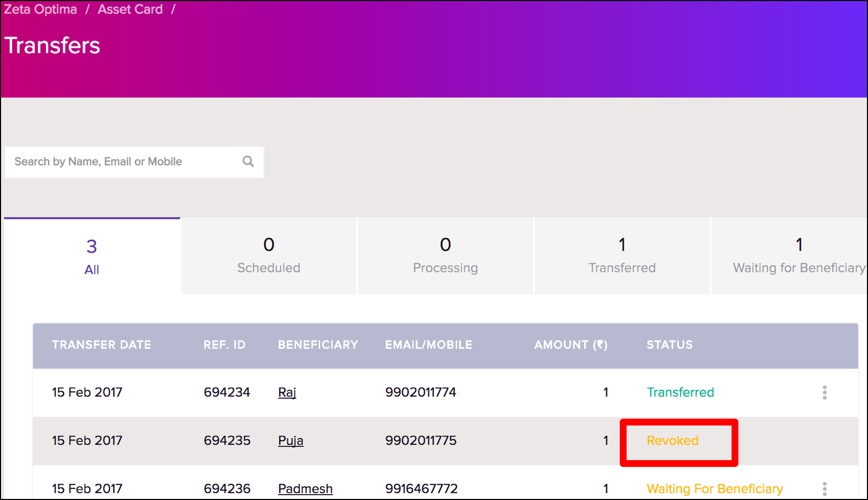This screenshot has width=868, height=500.
Task: Click the Transfers page heading
Action: pos(52,46)
